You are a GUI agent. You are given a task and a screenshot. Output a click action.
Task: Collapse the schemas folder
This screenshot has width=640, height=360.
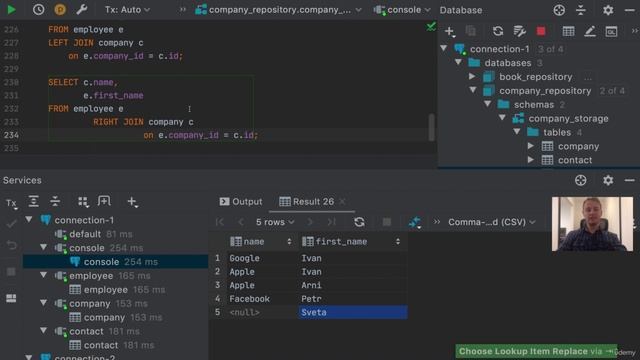(x=488, y=104)
